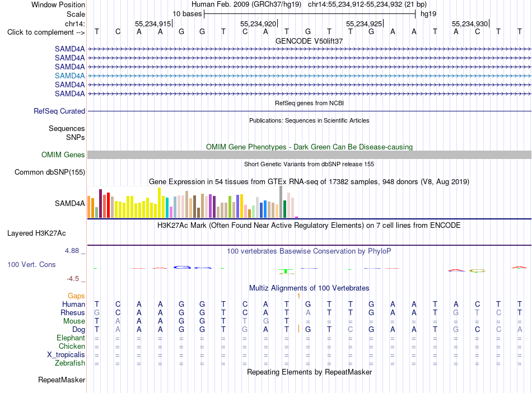Click the orange gap marker '1' in Gaps row
This screenshot has width=532, height=393.
(x=298, y=296)
